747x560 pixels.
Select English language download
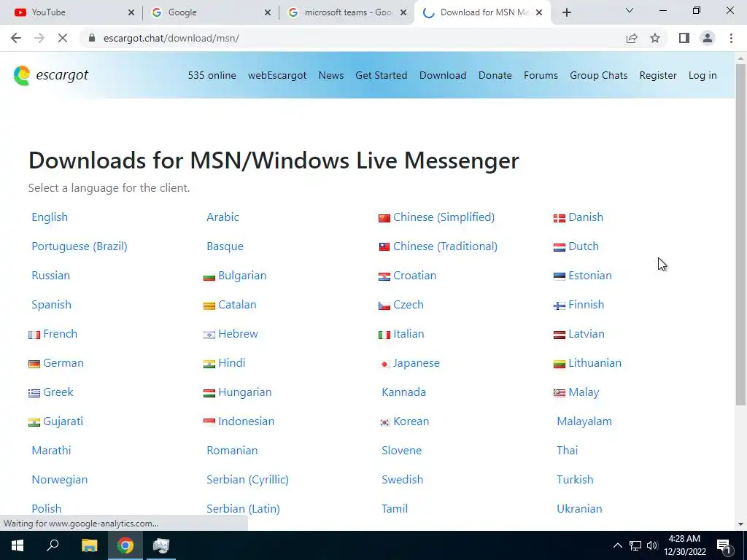[50, 217]
